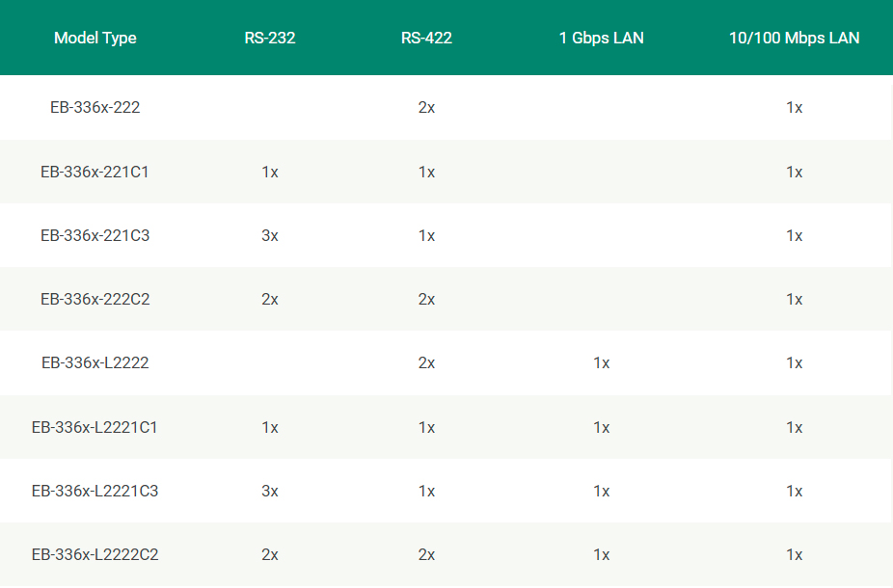
Task: Select the EB-336x-L2221C3 model name
Action: 95,492
